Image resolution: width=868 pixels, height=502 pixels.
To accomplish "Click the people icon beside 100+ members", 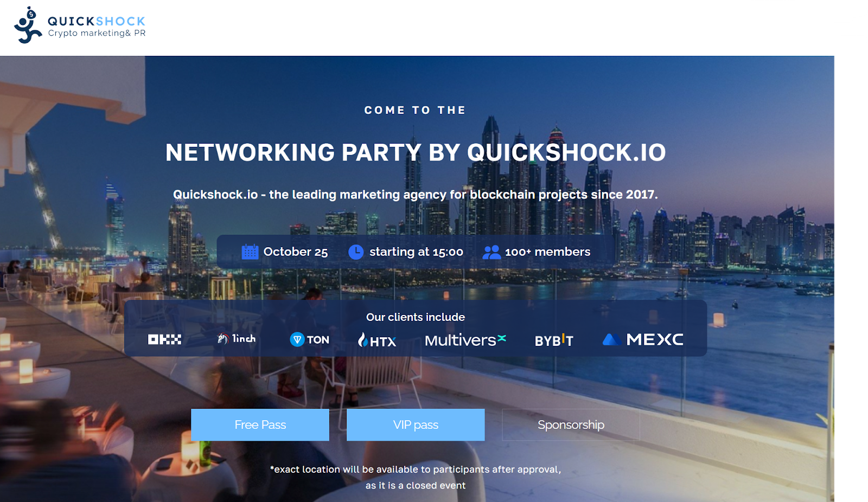I will click(492, 252).
